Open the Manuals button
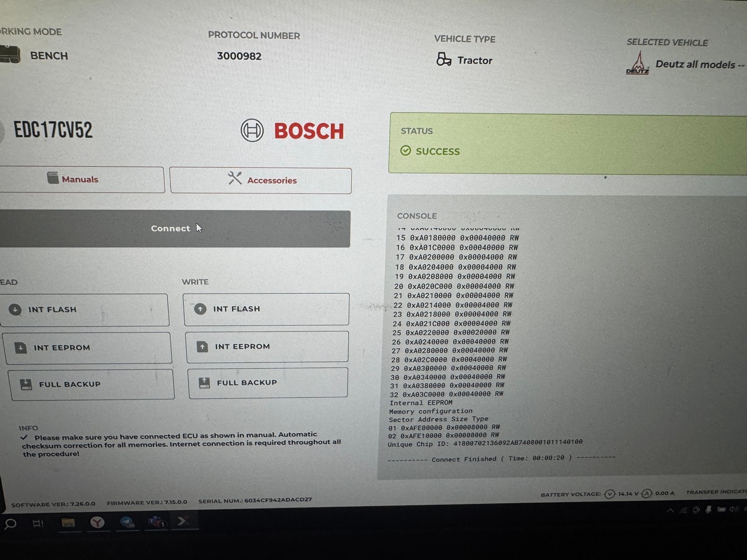This screenshot has width=747, height=560. [x=81, y=179]
